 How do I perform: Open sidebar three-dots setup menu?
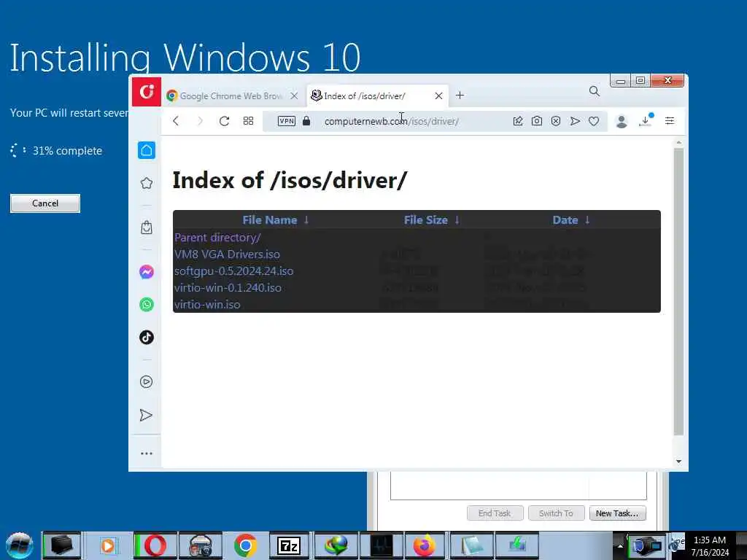[x=147, y=454]
